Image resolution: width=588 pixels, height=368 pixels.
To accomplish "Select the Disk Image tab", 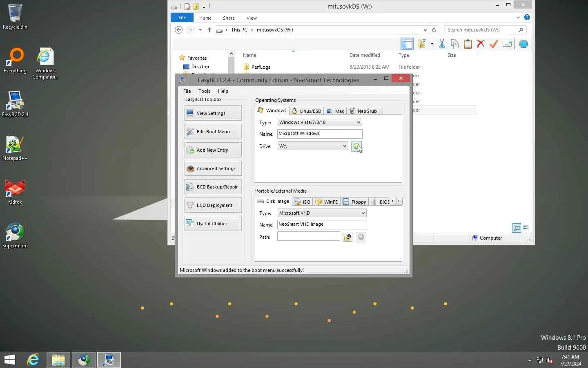I will click(x=273, y=201).
